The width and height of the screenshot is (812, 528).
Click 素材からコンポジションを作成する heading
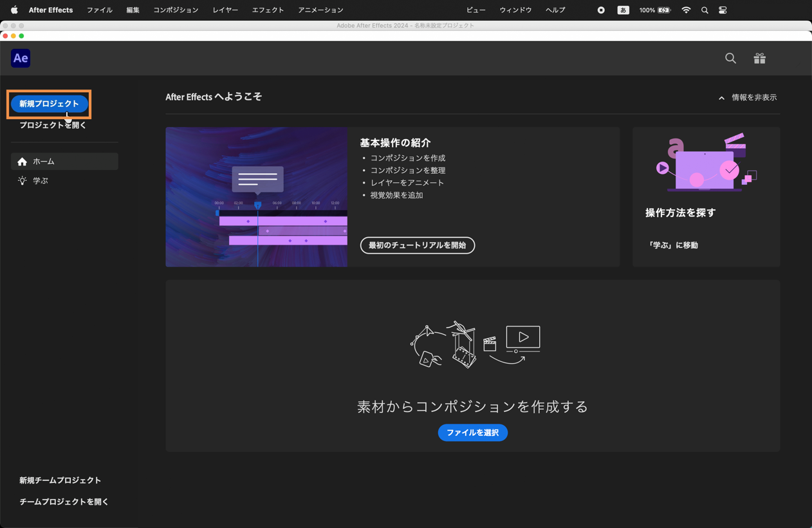473,407
